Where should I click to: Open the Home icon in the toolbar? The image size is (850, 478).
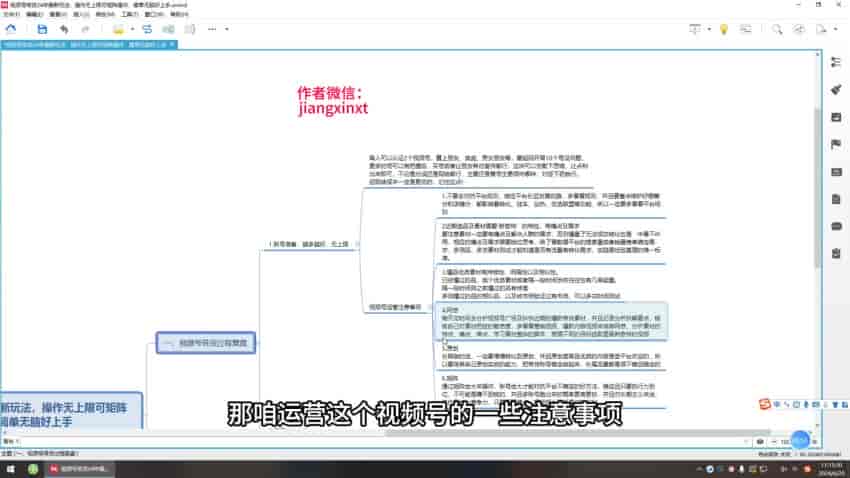click(x=11, y=29)
